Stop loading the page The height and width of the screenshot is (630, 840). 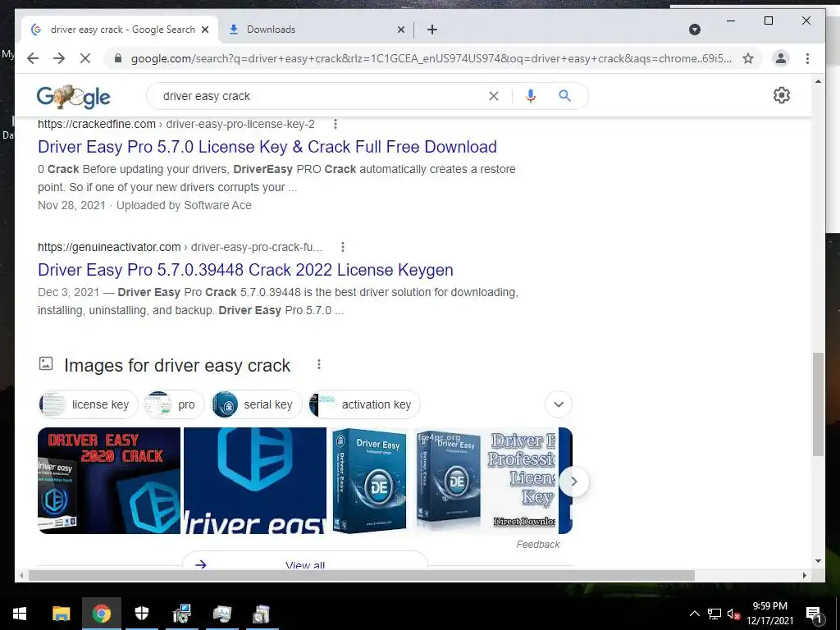tap(85, 58)
